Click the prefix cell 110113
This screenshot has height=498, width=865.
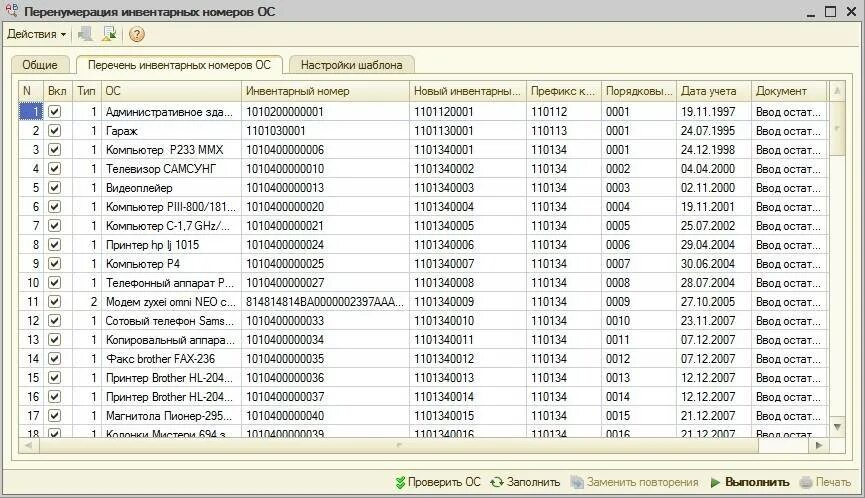point(563,131)
